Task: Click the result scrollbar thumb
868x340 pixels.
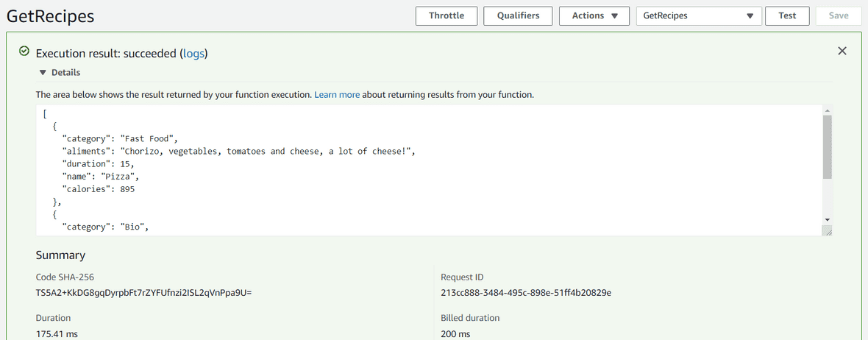Action: click(828, 147)
